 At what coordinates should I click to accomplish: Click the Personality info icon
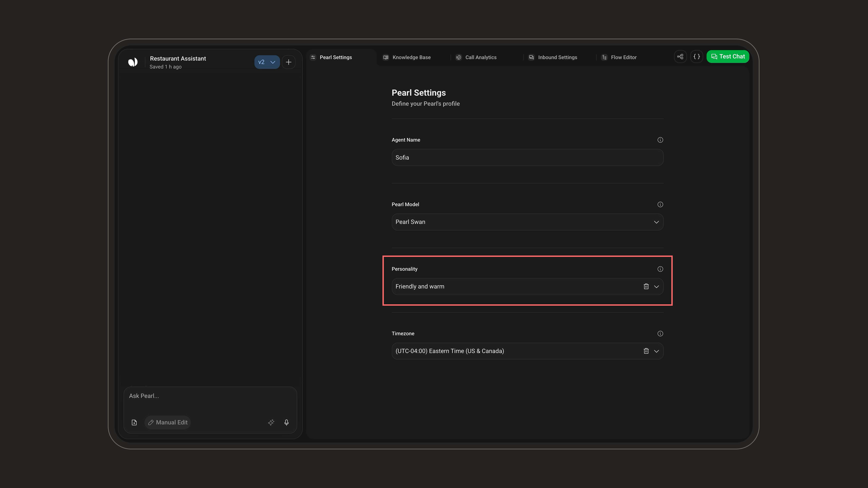(x=660, y=269)
